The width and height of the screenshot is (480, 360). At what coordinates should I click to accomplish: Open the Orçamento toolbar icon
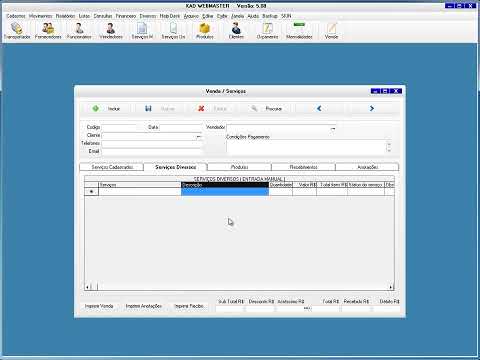267,31
